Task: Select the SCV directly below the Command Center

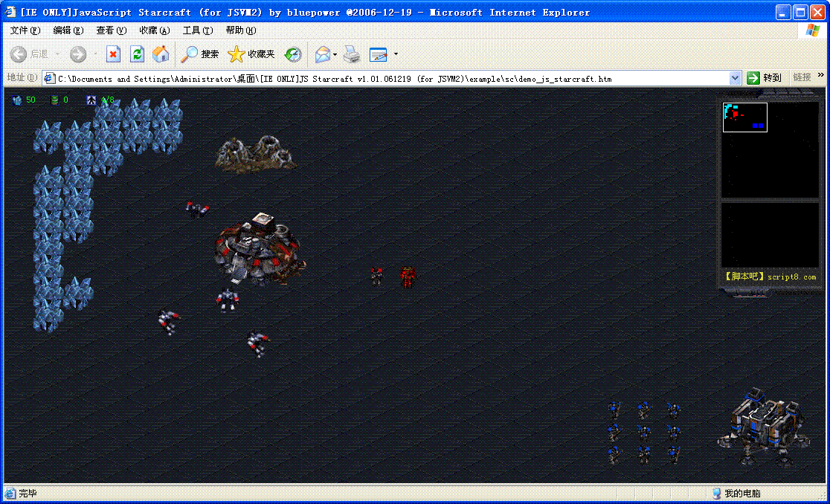Action: 227,300
